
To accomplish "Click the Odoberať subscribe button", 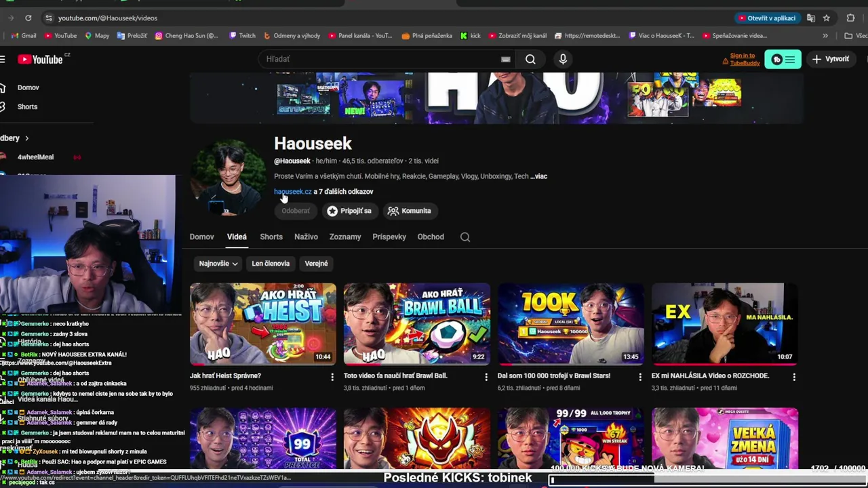I will pos(296,211).
